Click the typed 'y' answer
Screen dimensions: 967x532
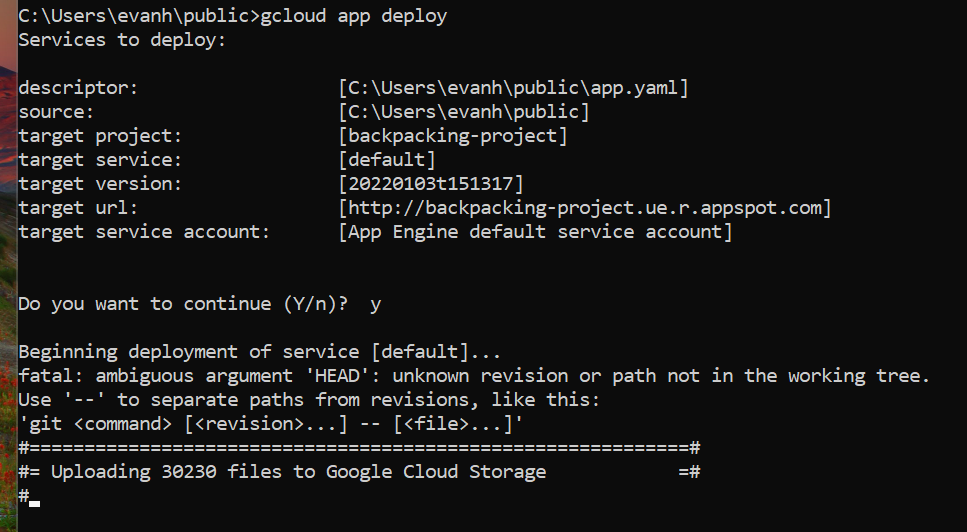(376, 306)
